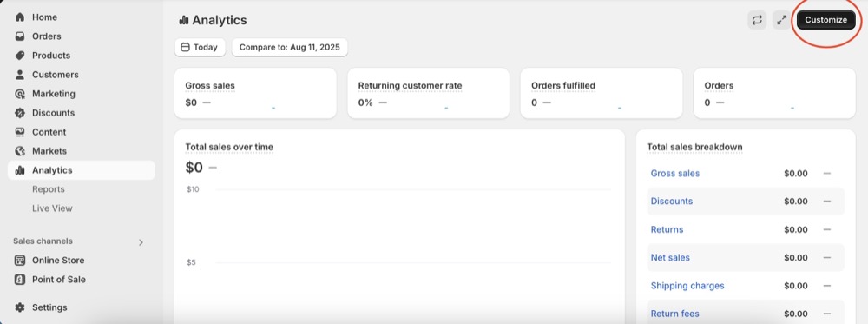Open Settings in the sidebar
Image resolution: width=868 pixels, height=324 pixels.
point(82,307)
